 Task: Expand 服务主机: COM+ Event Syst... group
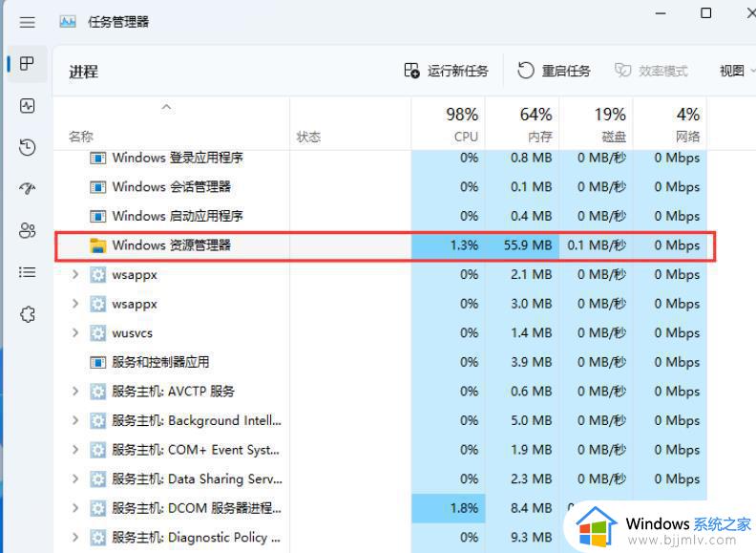pyautogui.click(x=75, y=450)
